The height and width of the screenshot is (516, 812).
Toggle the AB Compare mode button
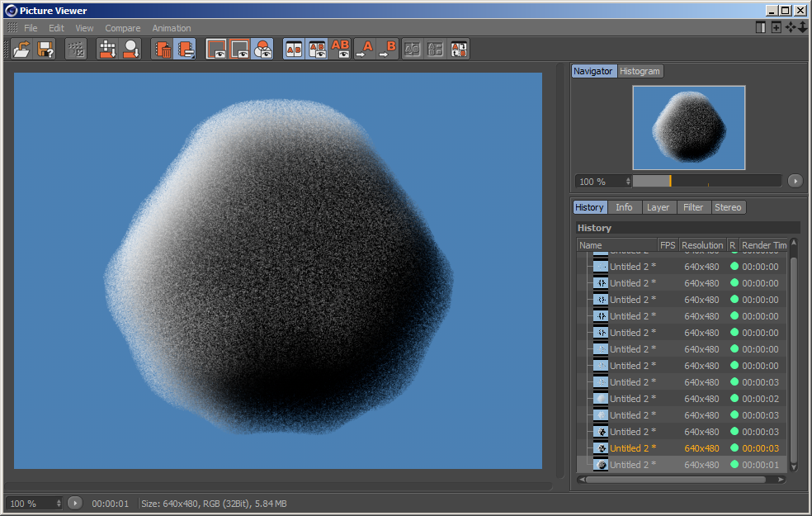(x=294, y=50)
